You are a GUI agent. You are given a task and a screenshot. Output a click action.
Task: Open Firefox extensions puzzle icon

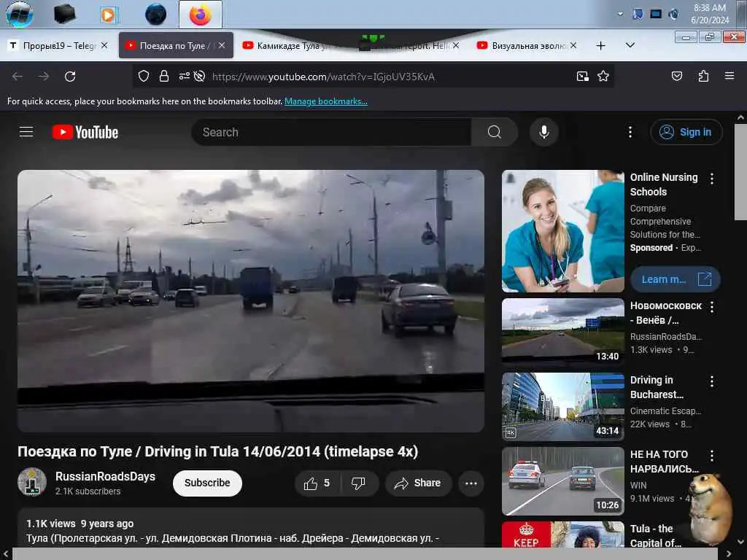(703, 76)
